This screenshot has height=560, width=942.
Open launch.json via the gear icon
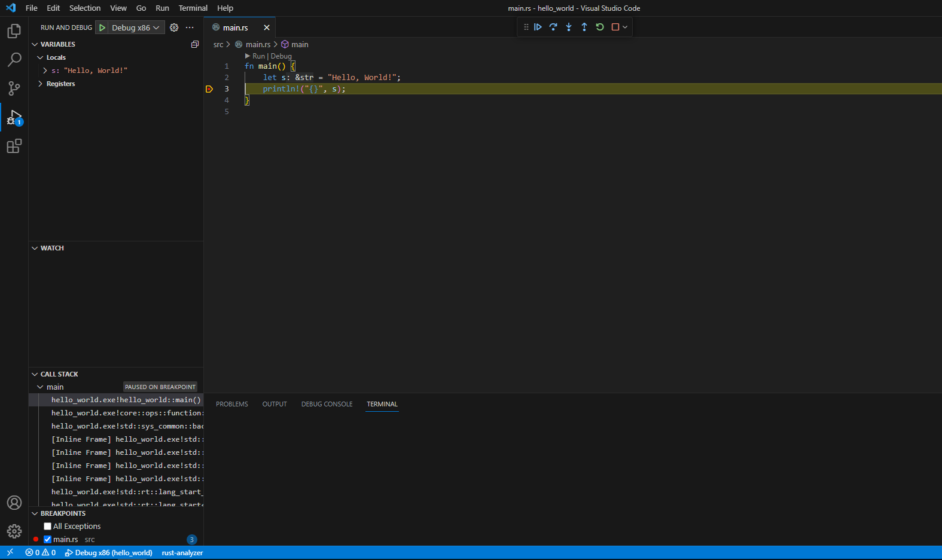click(174, 27)
